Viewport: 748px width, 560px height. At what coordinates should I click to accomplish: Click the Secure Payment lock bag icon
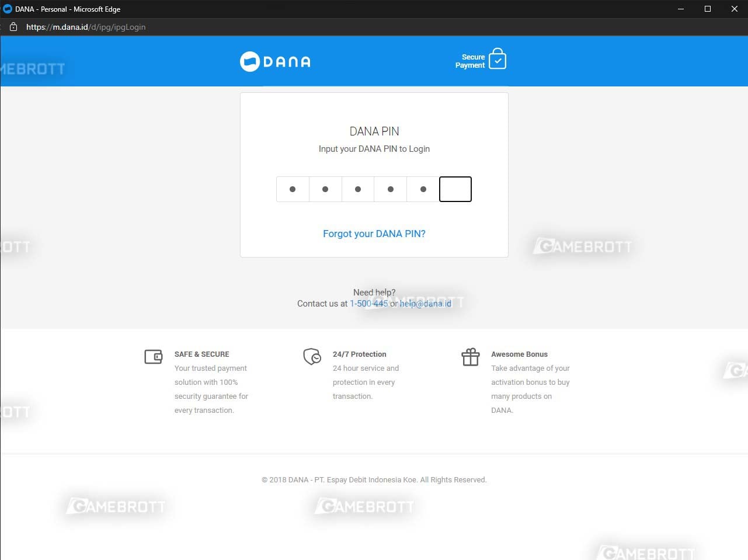point(497,59)
